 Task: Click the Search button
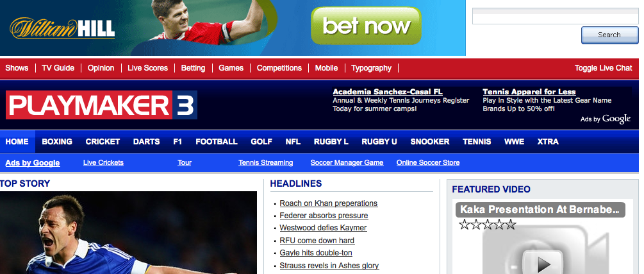click(x=609, y=35)
